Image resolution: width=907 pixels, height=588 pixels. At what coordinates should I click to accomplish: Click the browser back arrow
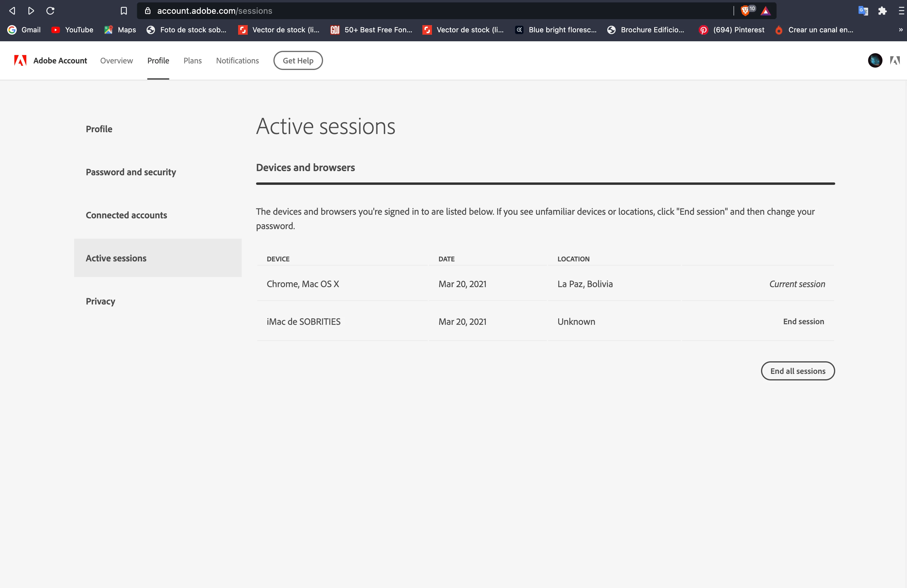coord(12,11)
